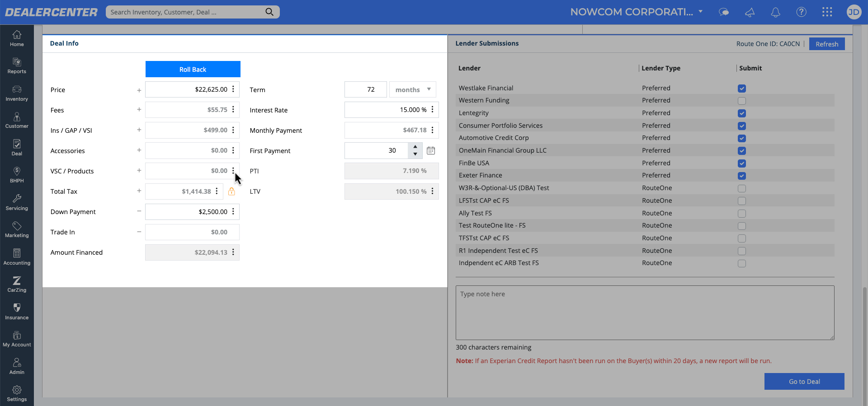Uncheck Lentegrity submit checkbox
Viewport: 868px width, 406px height.
[742, 113]
